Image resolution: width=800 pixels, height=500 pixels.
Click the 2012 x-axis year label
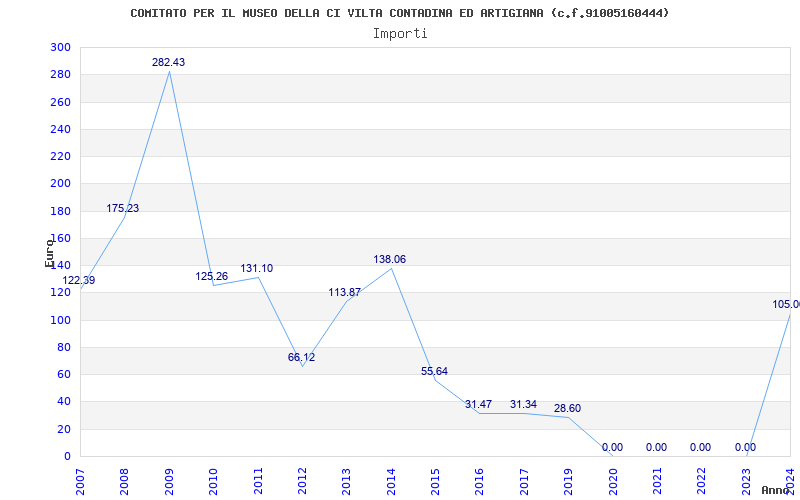302,481
